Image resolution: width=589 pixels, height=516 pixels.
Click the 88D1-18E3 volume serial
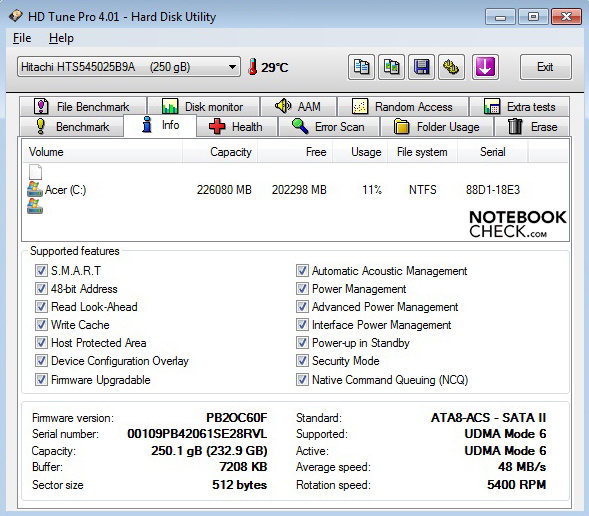pos(493,190)
